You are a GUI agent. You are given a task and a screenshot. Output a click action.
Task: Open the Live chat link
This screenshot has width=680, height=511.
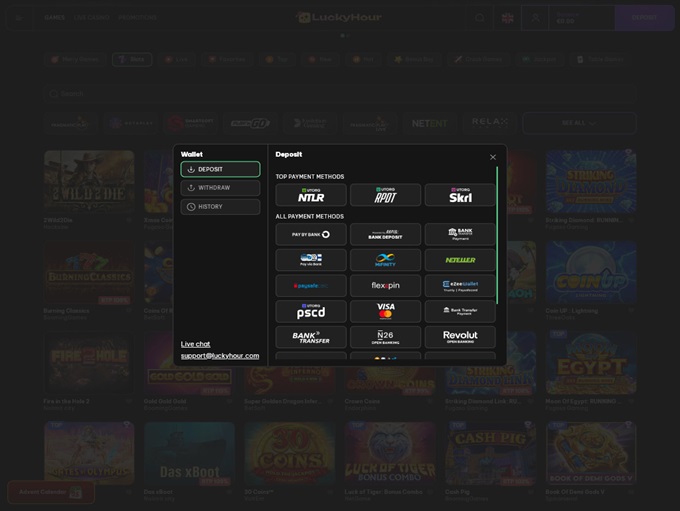pyautogui.click(x=195, y=344)
